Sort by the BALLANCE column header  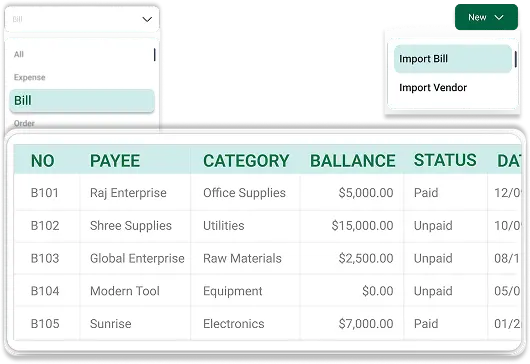click(x=353, y=161)
